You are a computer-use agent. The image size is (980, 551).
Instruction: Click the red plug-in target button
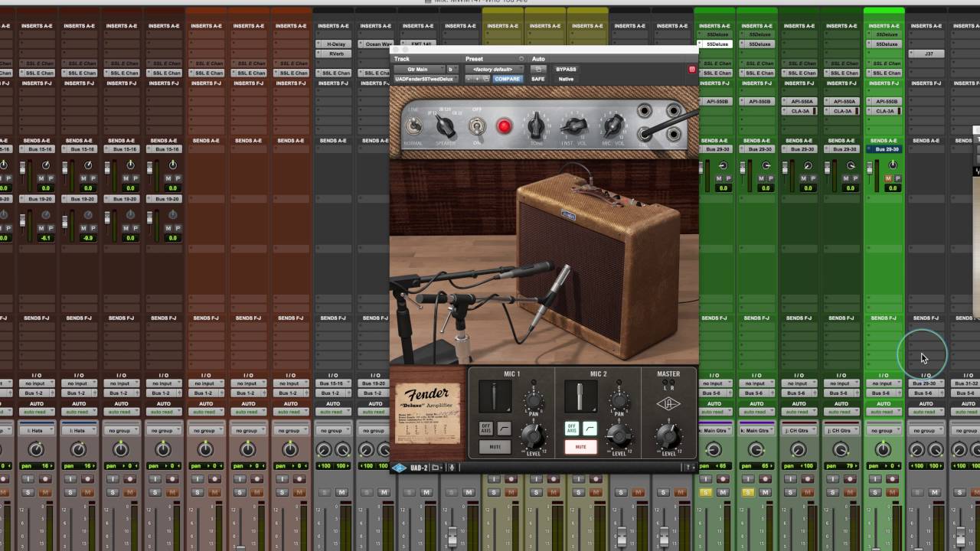[692, 70]
